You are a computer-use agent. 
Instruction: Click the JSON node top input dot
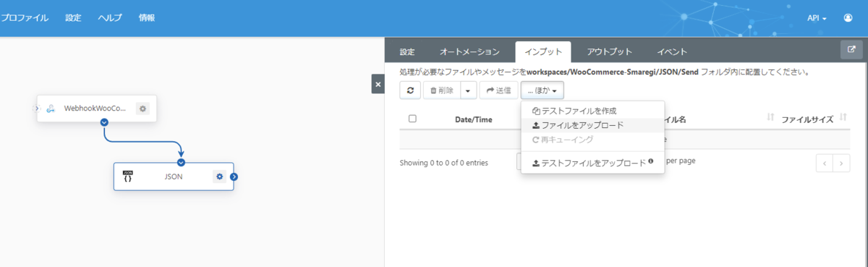181,162
